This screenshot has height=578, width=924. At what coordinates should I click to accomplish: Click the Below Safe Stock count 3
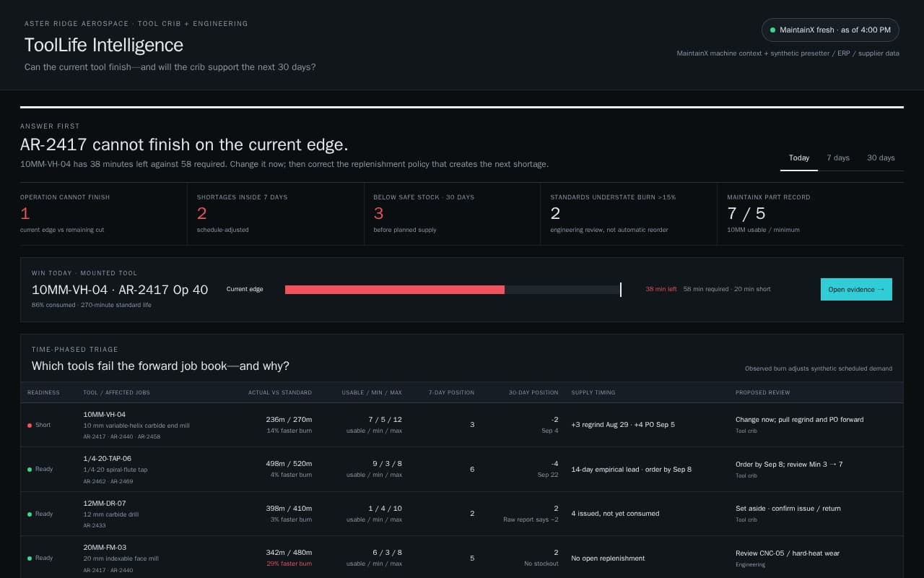pyautogui.click(x=378, y=213)
